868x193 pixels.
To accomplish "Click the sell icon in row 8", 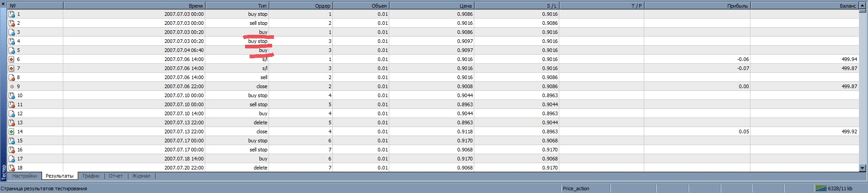I will (x=12, y=77).
